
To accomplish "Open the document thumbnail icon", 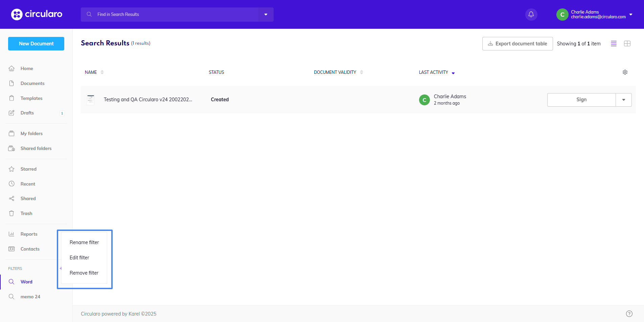I will (x=90, y=100).
